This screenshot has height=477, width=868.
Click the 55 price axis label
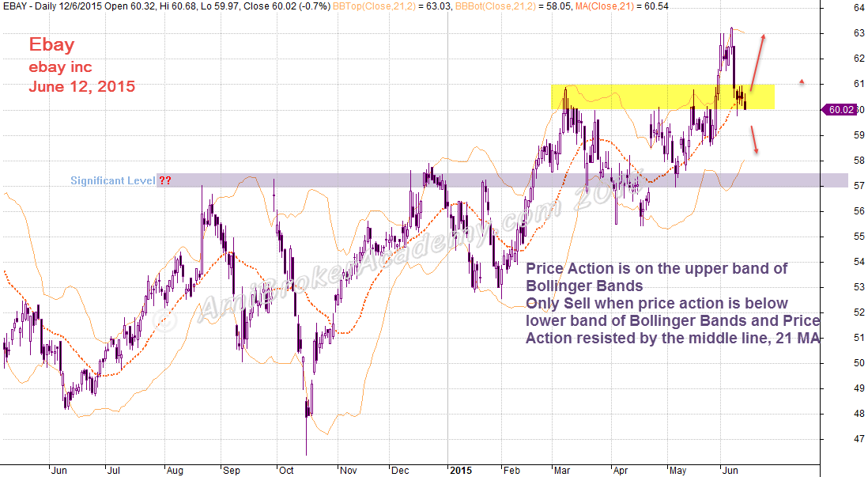point(859,237)
